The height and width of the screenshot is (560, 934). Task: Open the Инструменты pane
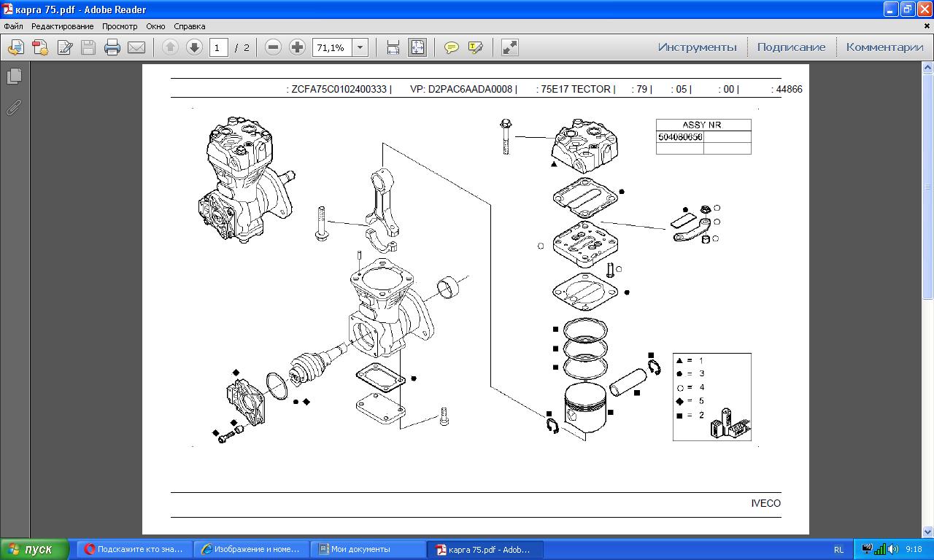coord(697,47)
